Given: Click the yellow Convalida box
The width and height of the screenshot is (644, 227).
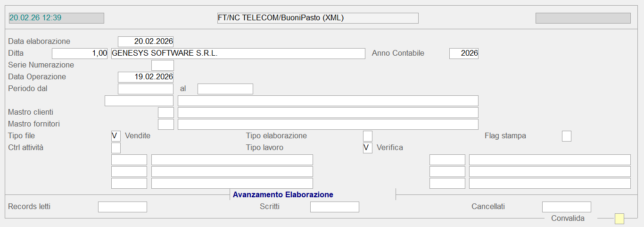Looking at the screenshot, I should 619,219.
